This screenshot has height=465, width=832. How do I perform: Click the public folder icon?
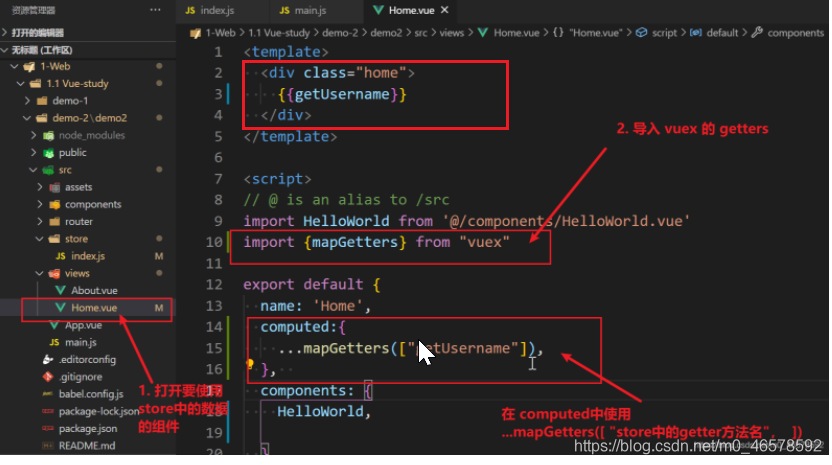point(48,153)
